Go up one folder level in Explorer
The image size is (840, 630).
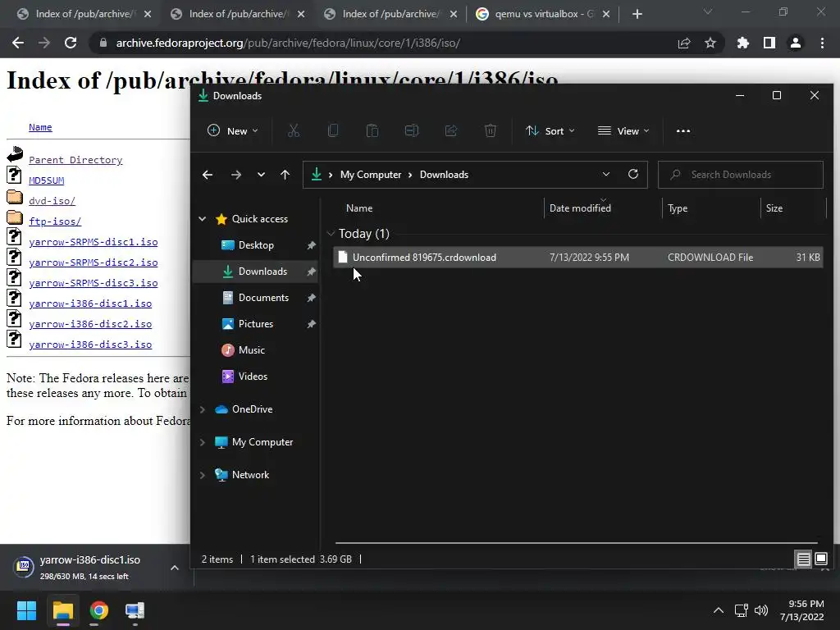coord(285,175)
